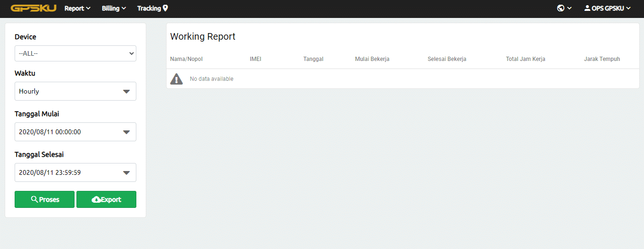644x249 pixels.
Task: Sort by the Mulai Bekerja column
Action: [x=372, y=59]
